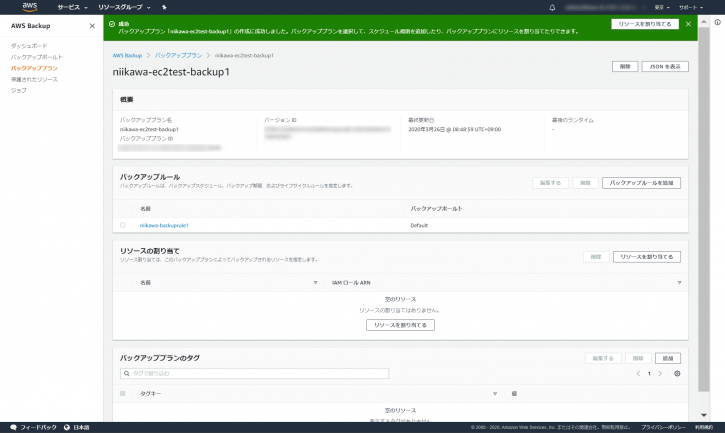Open the Services menu

coord(72,7)
